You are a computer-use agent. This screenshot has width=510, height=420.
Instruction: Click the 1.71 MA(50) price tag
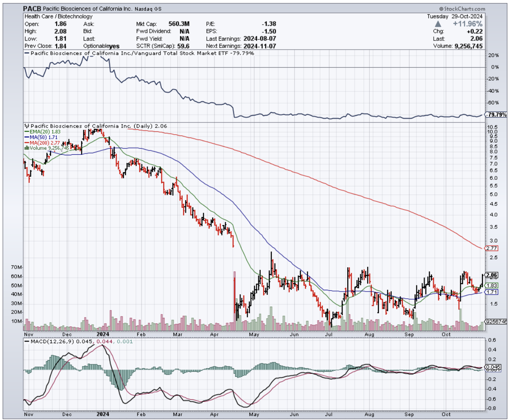coord(491,292)
